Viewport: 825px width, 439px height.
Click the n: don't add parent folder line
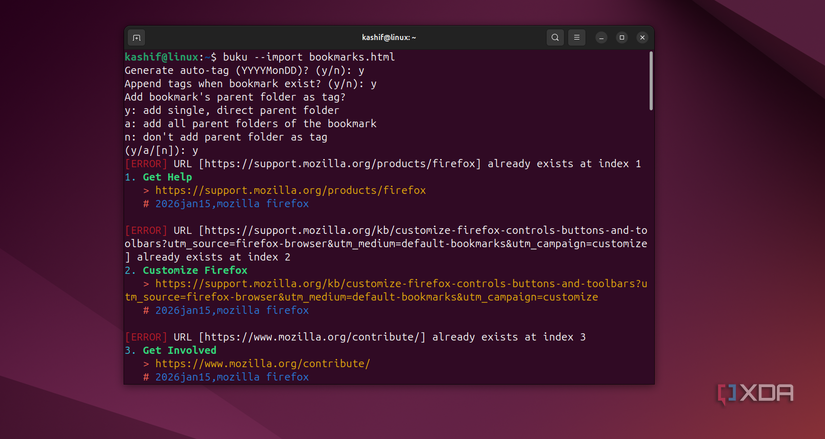226,137
